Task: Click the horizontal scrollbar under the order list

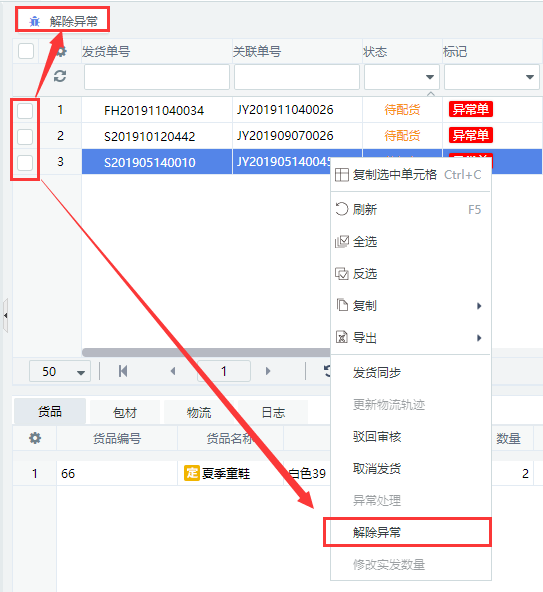Action: point(206,352)
